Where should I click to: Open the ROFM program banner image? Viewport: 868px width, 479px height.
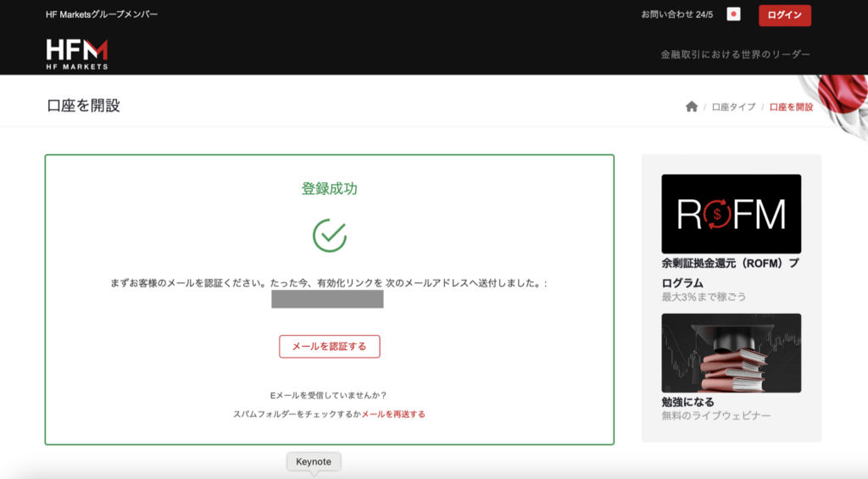[x=732, y=214]
